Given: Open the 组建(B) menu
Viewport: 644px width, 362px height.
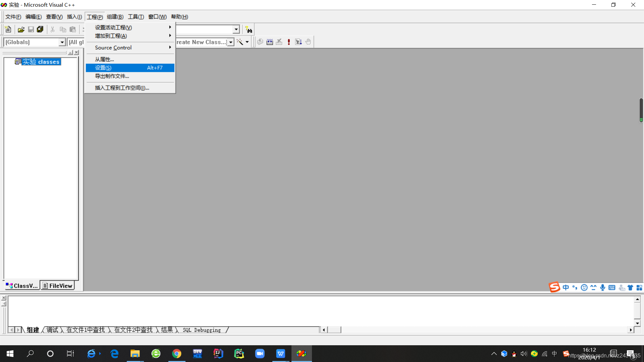Looking at the screenshot, I should click(x=115, y=17).
